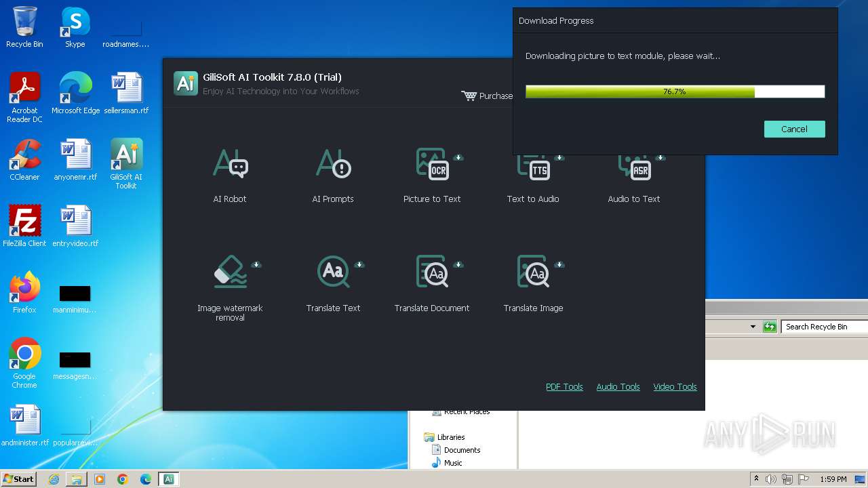The height and width of the screenshot is (488, 868).
Task: Select the CCleaner desktop shortcut
Action: tap(24, 160)
